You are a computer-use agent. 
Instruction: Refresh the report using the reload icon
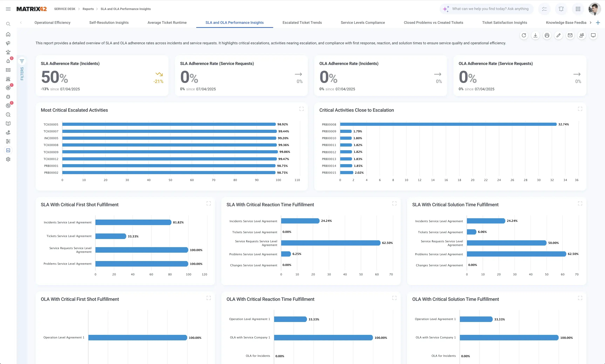(524, 35)
